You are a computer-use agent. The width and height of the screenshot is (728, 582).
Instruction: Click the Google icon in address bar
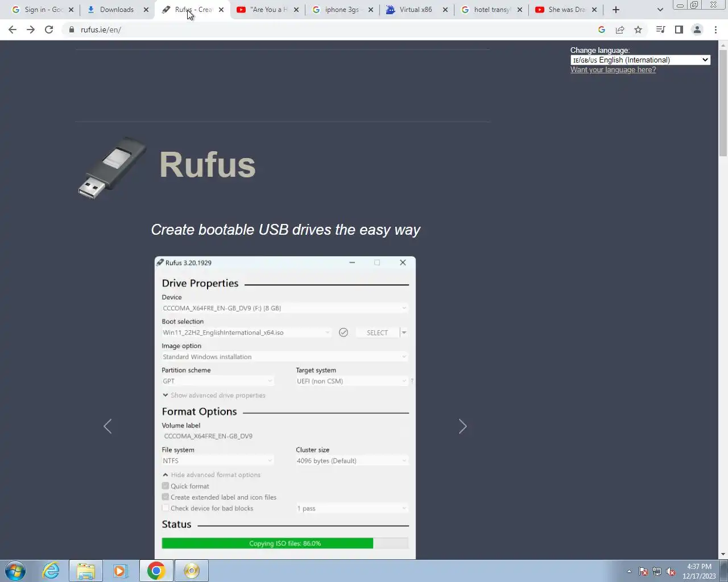pyautogui.click(x=602, y=30)
